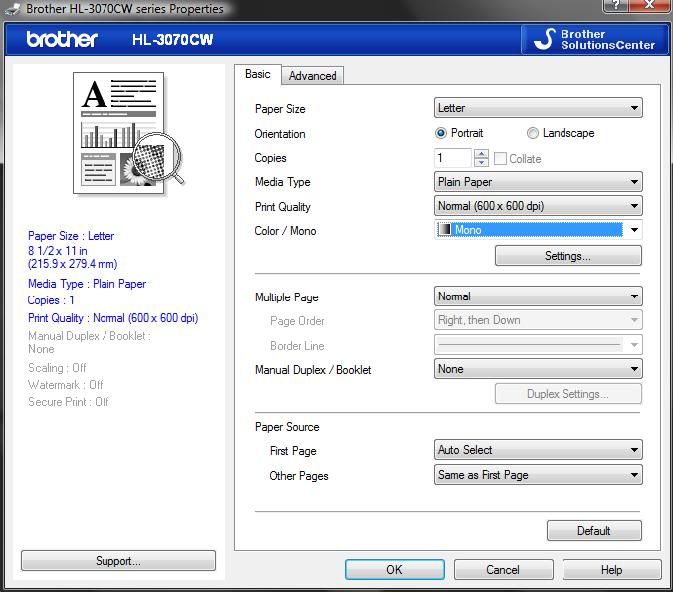Open the Manual Duplex / Booklet dropdown
The width and height of the screenshot is (673, 592).
pos(538,369)
